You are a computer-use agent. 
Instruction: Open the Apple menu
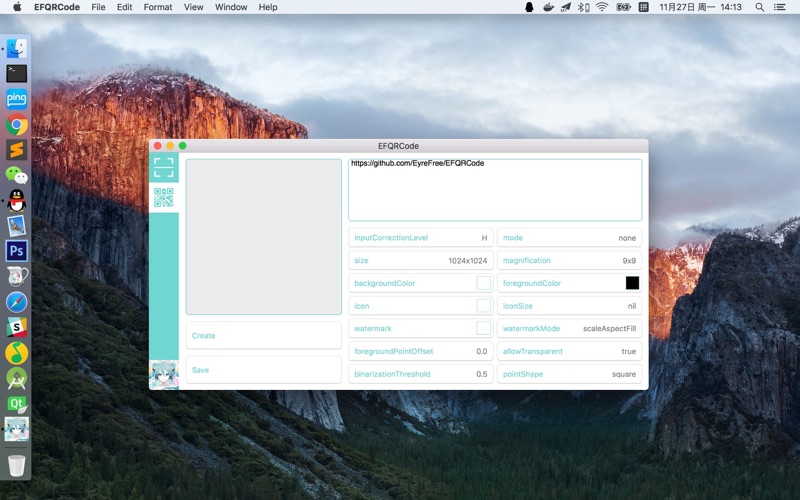(x=17, y=7)
